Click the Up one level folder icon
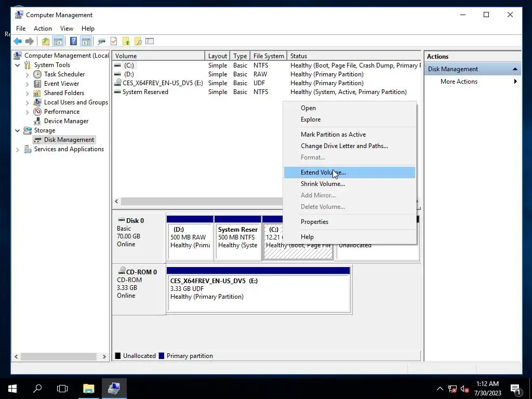The width and height of the screenshot is (532, 399). tap(46, 42)
